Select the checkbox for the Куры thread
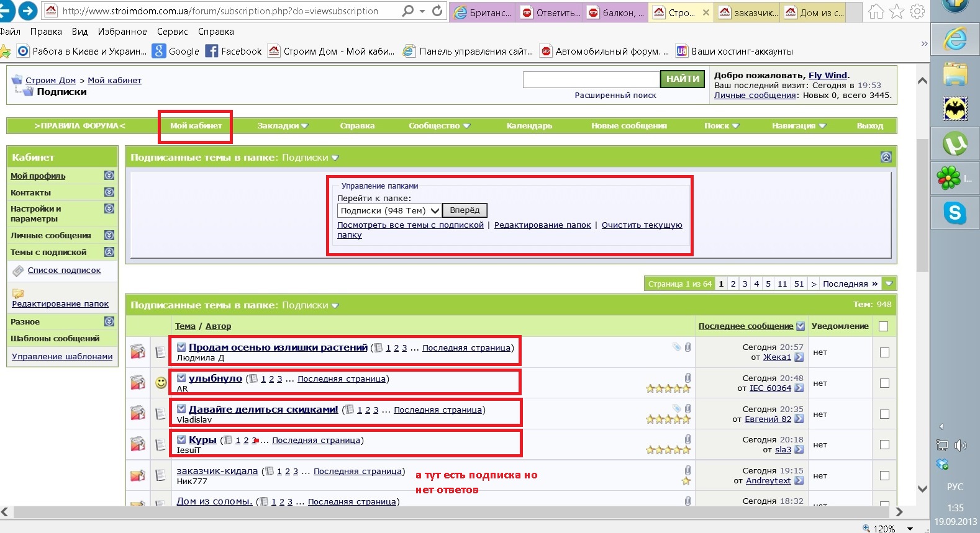Image resolution: width=980 pixels, height=533 pixels. (x=884, y=445)
